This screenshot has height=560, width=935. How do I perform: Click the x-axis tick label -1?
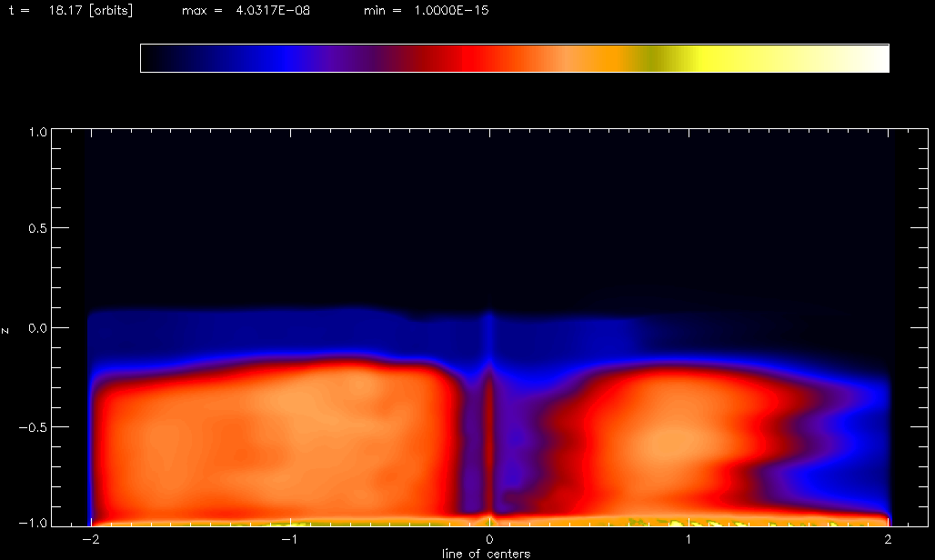click(x=289, y=539)
